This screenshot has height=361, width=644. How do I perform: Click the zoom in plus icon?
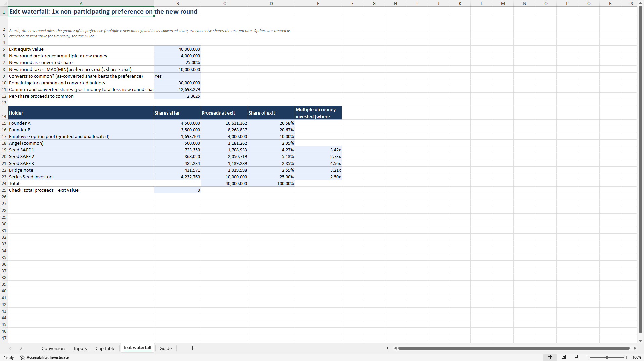(x=626, y=357)
